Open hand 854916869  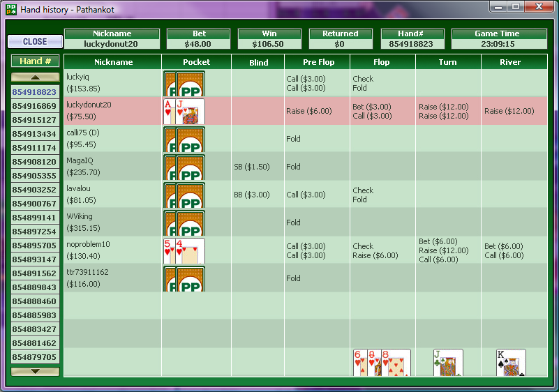34,106
